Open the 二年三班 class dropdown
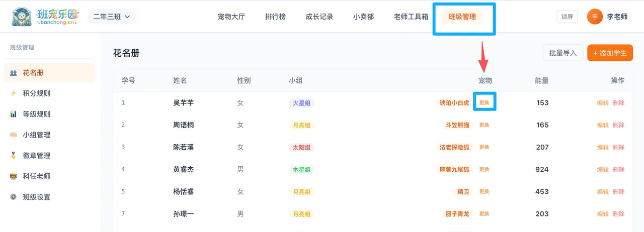This screenshot has width=644, height=232. 112,17
